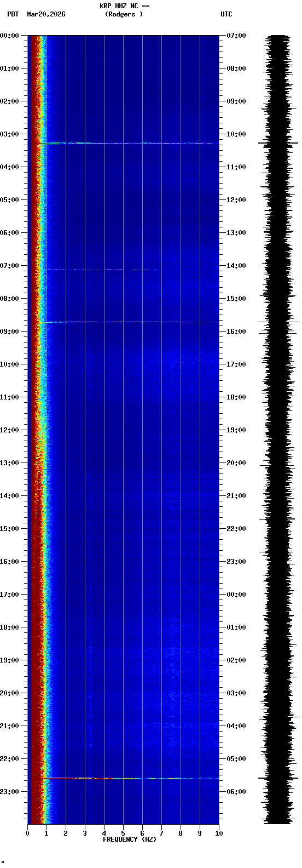Click the UTC '02:00' time label
302x868 pixels.
point(236,660)
